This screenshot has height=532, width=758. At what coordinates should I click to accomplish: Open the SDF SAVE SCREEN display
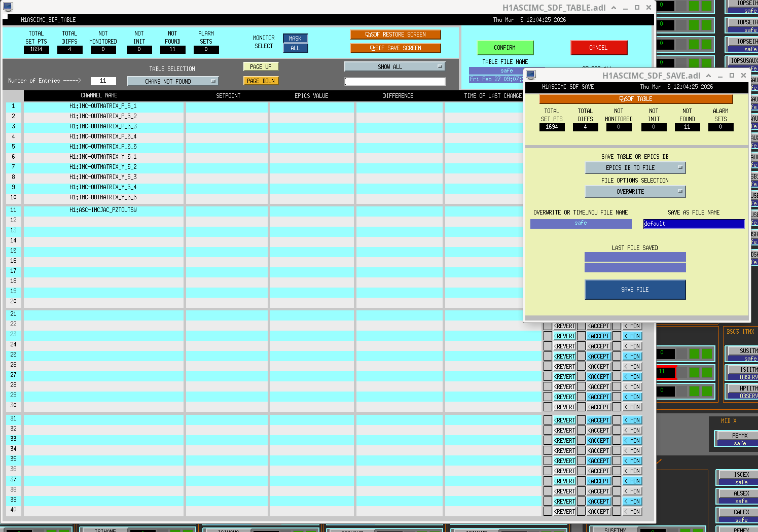coord(395,48)
